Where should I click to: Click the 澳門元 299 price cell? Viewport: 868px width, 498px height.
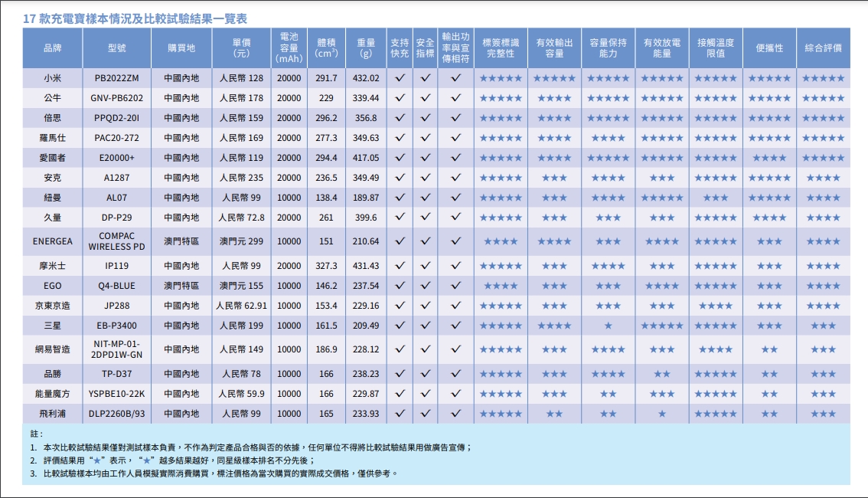coord(241,241)
